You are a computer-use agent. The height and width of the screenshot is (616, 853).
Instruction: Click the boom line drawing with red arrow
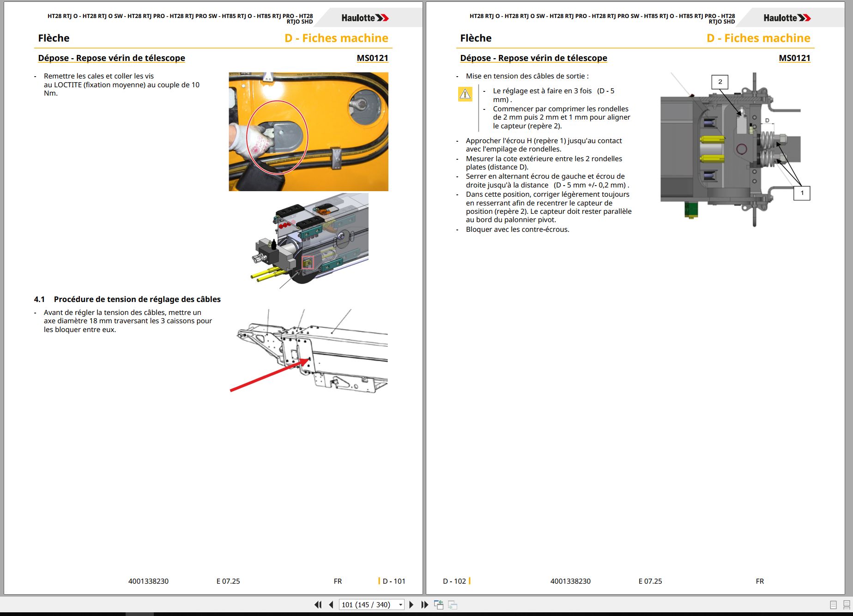click(x=309, y=351)
